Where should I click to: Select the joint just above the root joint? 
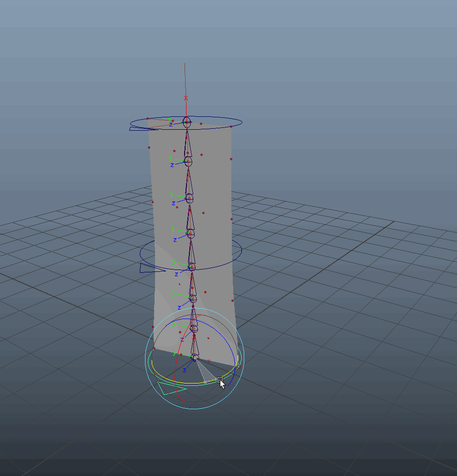point(194,329)
